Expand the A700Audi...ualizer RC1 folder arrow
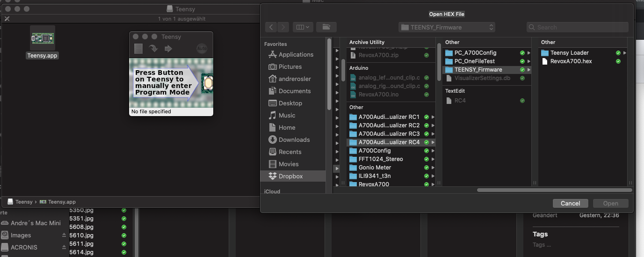644x257 pixels. [x=433, y=117]
